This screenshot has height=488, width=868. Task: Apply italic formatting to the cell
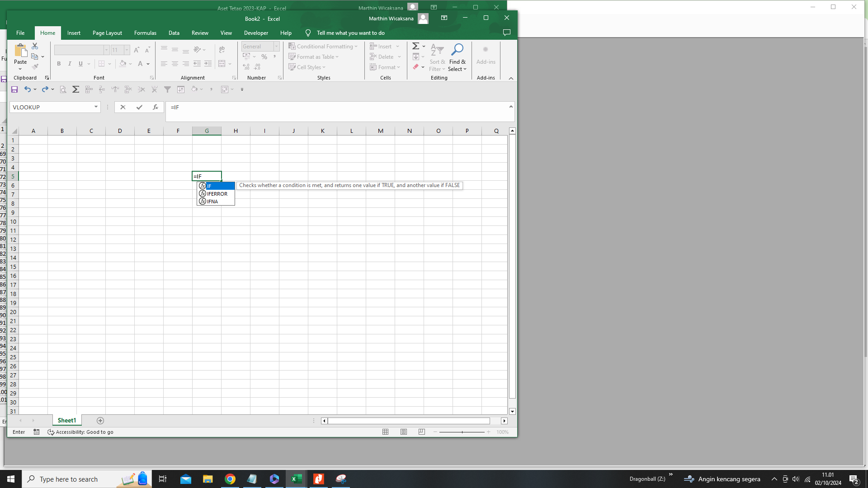(x=70, y=64)
